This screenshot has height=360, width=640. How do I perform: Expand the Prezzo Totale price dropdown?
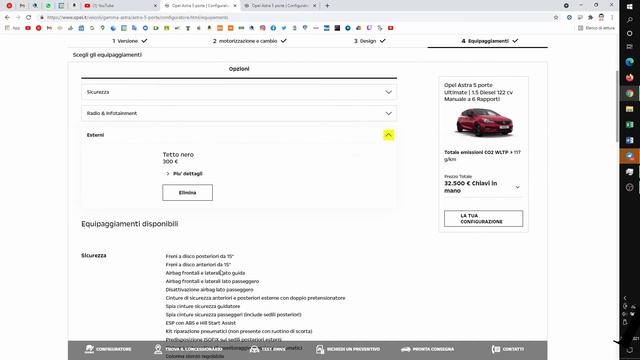[x=518, y=187]
